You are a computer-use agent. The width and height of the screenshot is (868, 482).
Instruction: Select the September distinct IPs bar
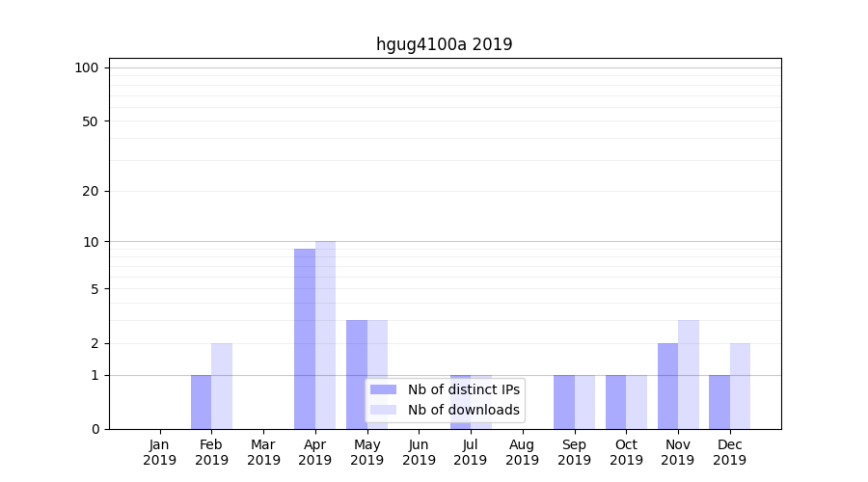[x=564, y=402]
